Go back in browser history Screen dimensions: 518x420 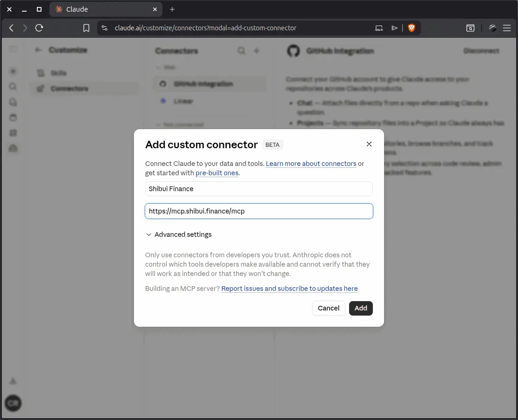coord(12,28)
